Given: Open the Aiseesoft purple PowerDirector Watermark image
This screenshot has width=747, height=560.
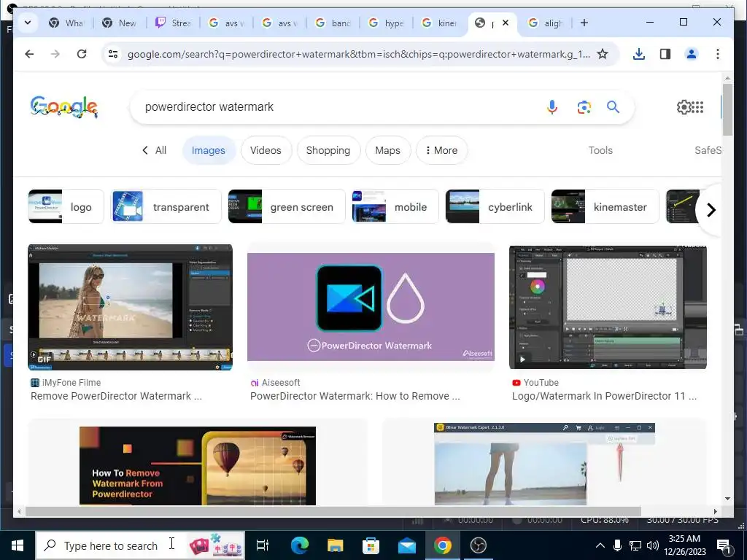Looking at the screenshot, I should pos(371,307).
